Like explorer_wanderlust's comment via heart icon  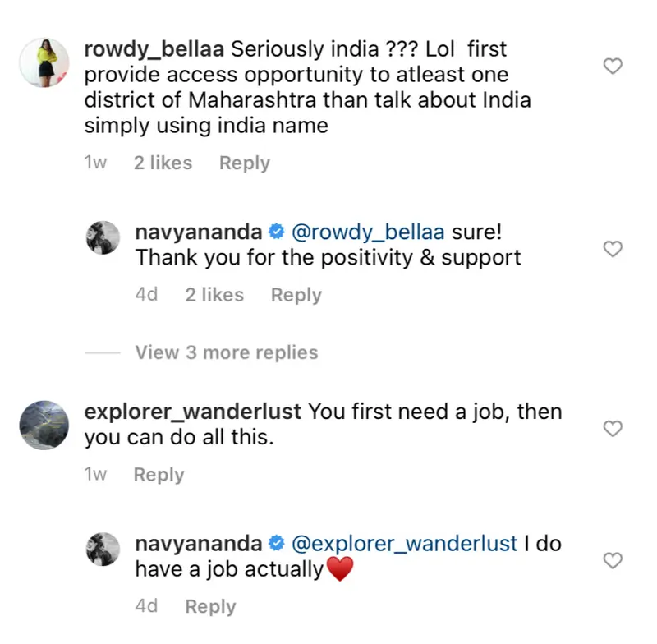[613, 428]
